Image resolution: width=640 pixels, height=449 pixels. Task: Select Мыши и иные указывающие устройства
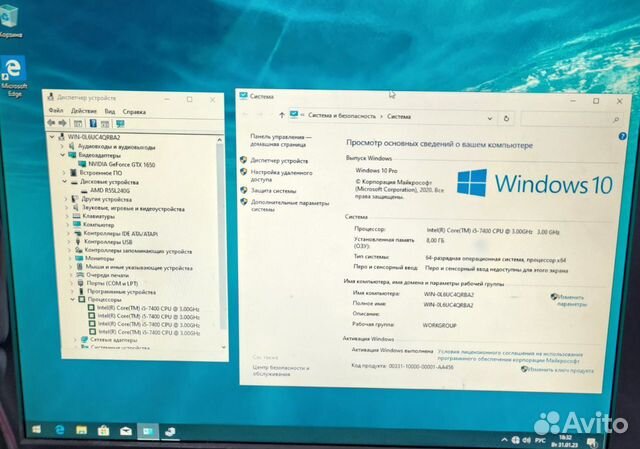tap(139, 268)
